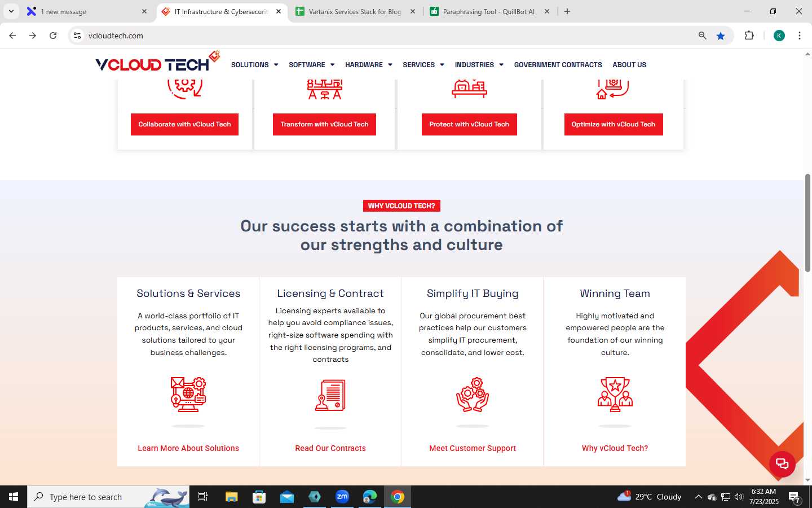Click Protect with vCloud Tech button

point(469,124)
